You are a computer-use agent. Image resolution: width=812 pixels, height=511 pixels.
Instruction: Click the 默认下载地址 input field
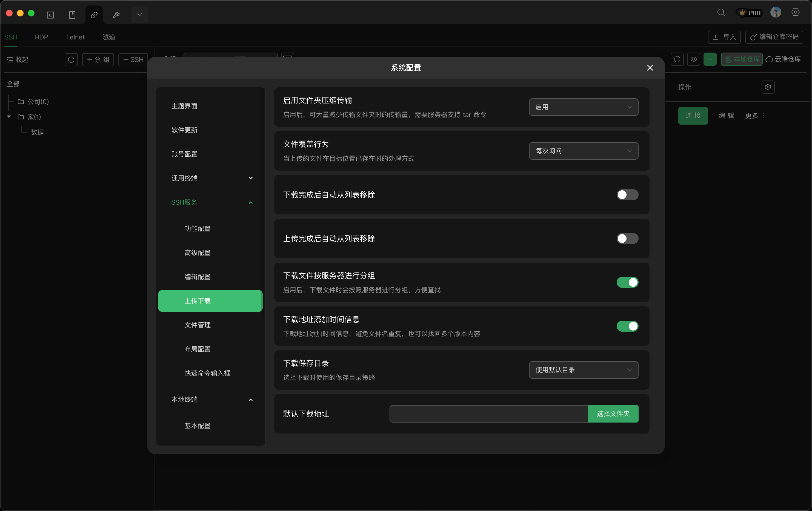[x=488, y=414]
